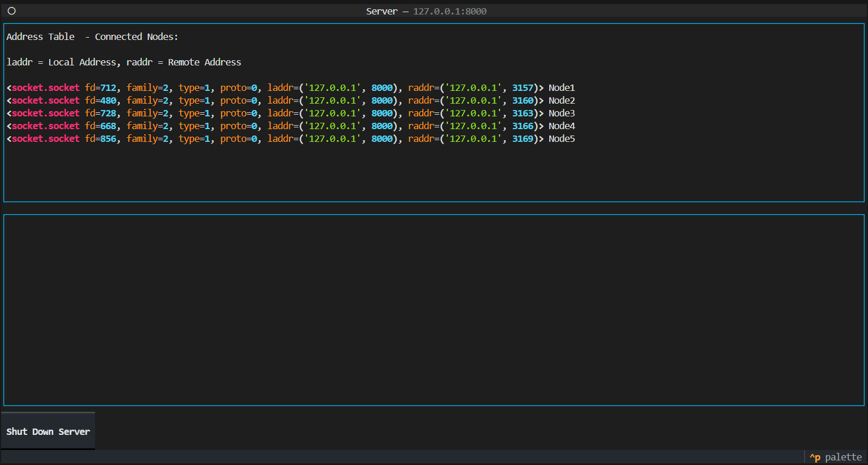
Task: Open the command palette footer item
Action: [x=836, y=457]
